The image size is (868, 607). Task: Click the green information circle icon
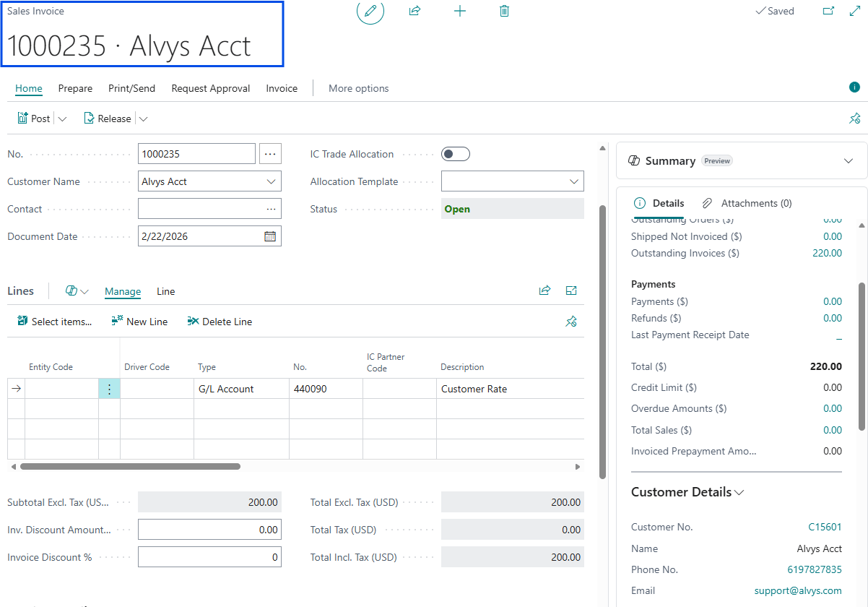click(x=854, y=87)
